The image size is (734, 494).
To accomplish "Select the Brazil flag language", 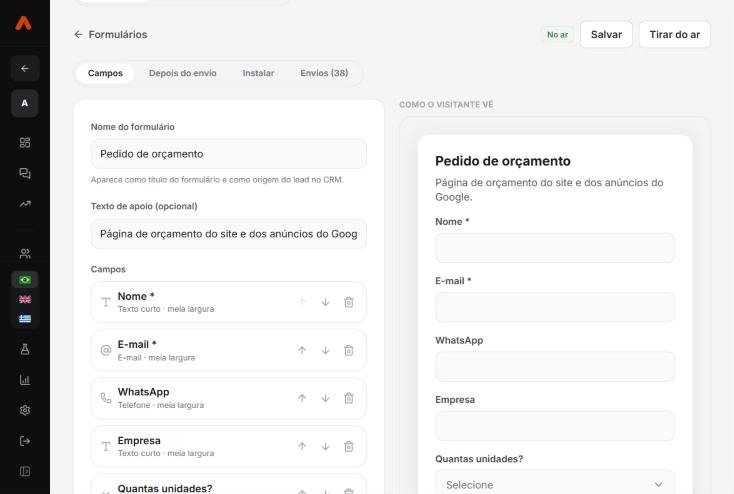I will 25,280.
